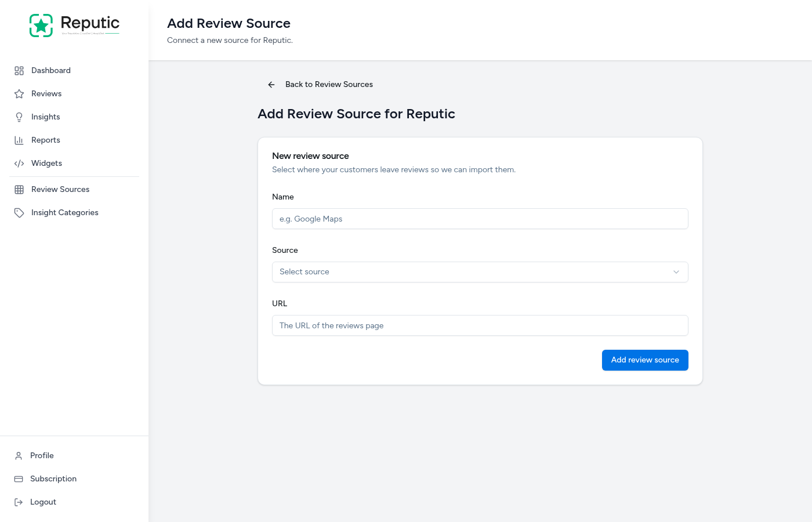Click the Logout arrow icon
Image resolution: width=812 pixels, height=522 pixels.
pos(19,502)
